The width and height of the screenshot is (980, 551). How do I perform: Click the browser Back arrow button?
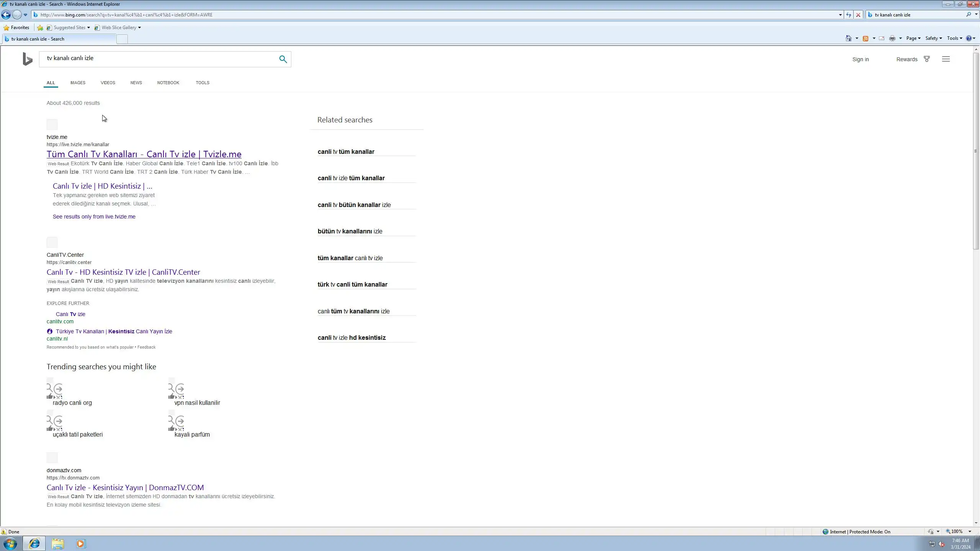(6, 15)
